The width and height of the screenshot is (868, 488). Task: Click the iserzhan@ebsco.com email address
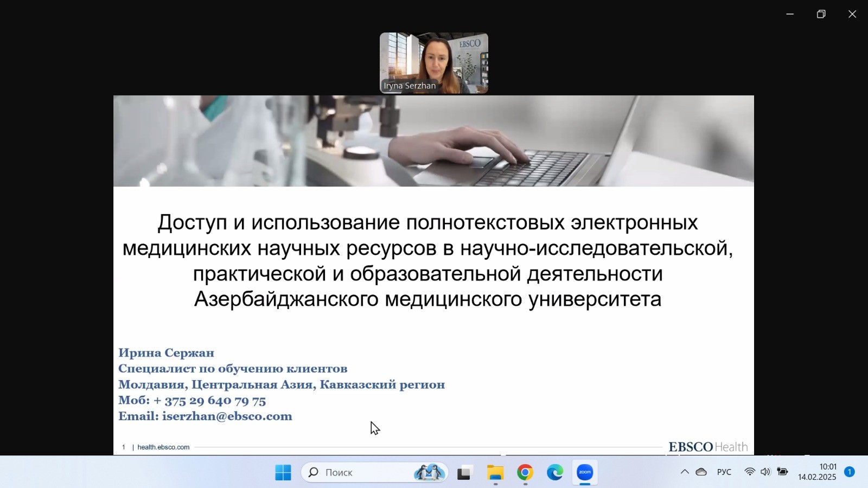point(227,416)
